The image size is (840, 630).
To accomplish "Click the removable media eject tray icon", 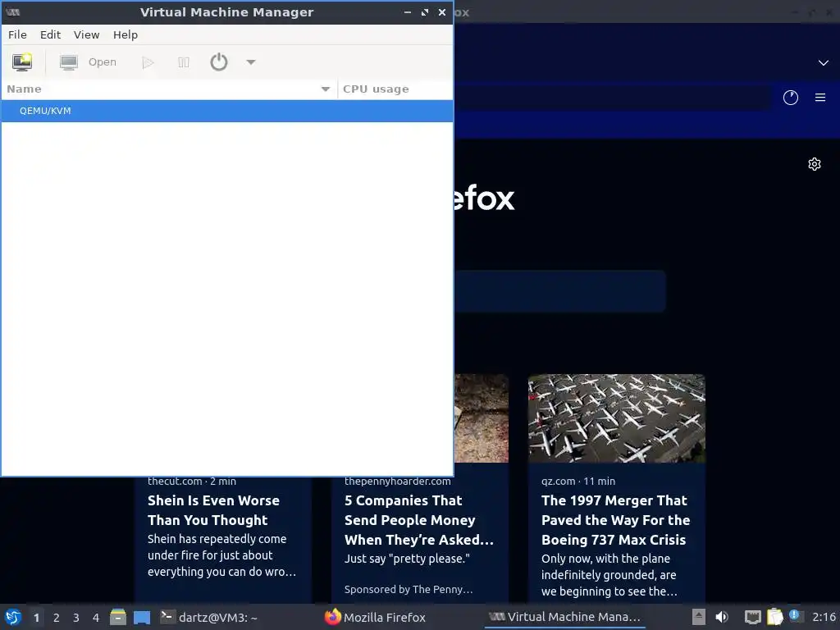I will click(699, 617).
